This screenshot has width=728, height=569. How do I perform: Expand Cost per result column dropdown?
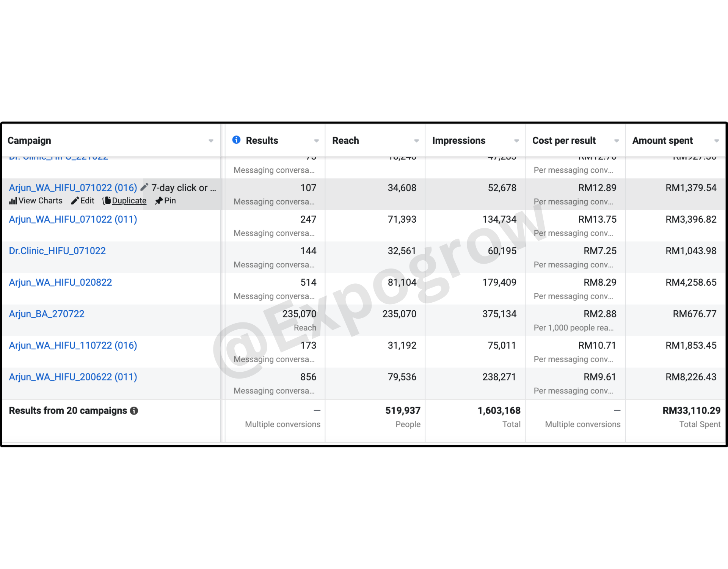(x=617, y=141)
